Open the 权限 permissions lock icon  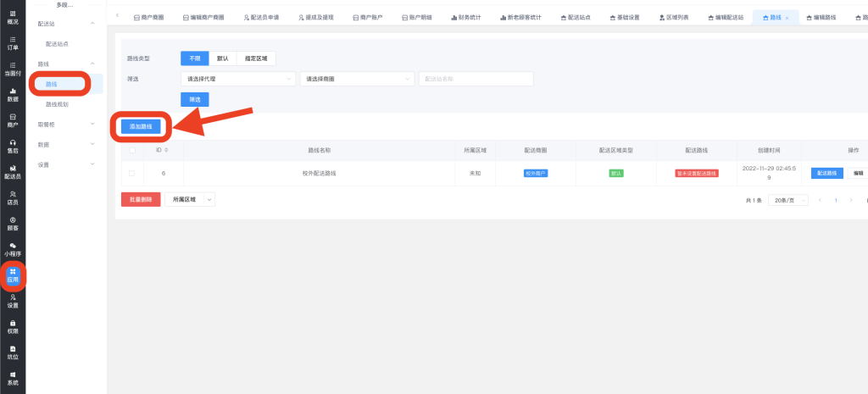pos(13,326)
